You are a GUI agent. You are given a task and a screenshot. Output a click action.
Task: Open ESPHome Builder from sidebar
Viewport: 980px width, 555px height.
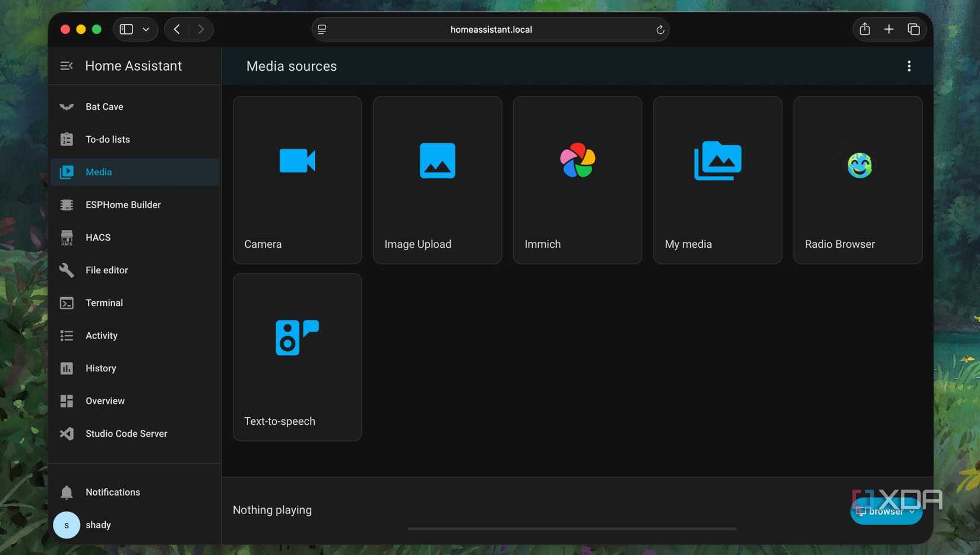click(123, 205)
